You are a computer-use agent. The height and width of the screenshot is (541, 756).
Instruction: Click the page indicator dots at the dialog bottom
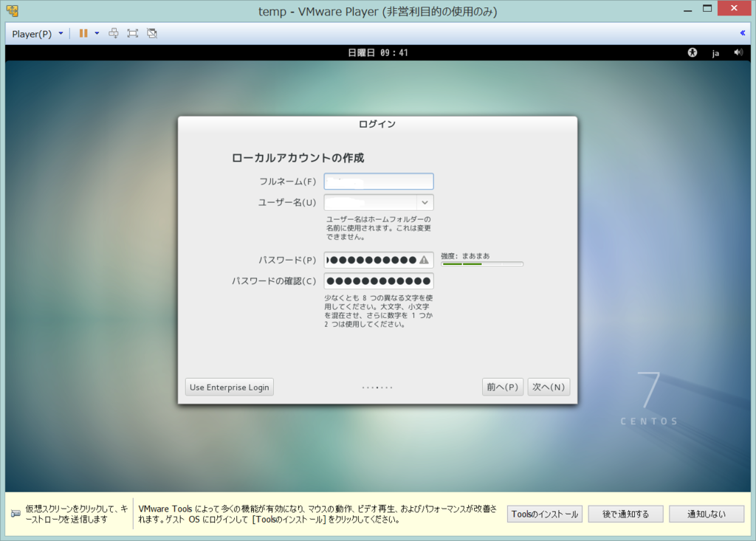[x=377, y=387]
